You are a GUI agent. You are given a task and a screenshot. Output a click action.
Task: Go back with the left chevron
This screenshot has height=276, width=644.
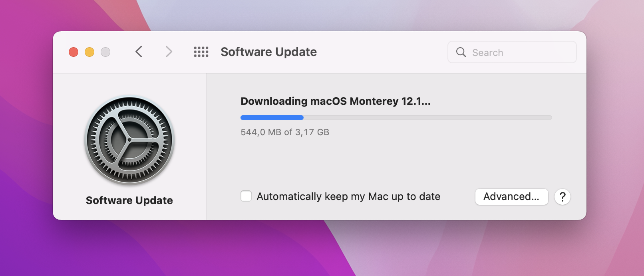(x=139, y=52)
